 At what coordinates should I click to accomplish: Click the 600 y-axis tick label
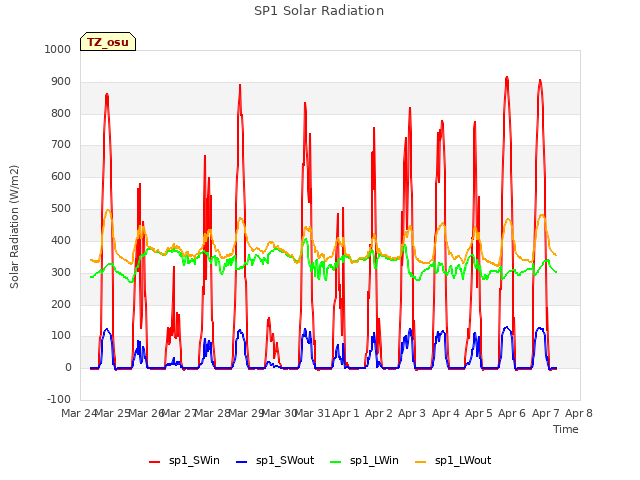pos(61,176)
